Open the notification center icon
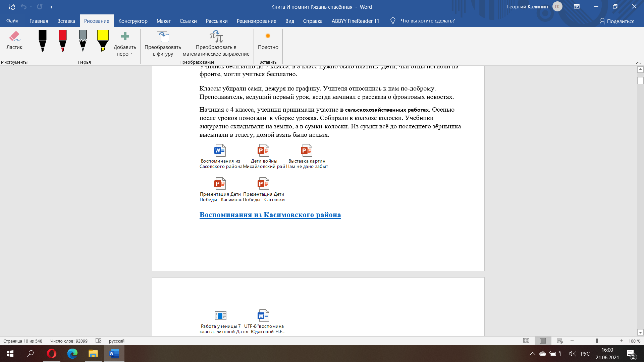This screenshot has width=644, height=362. (631, 354)
